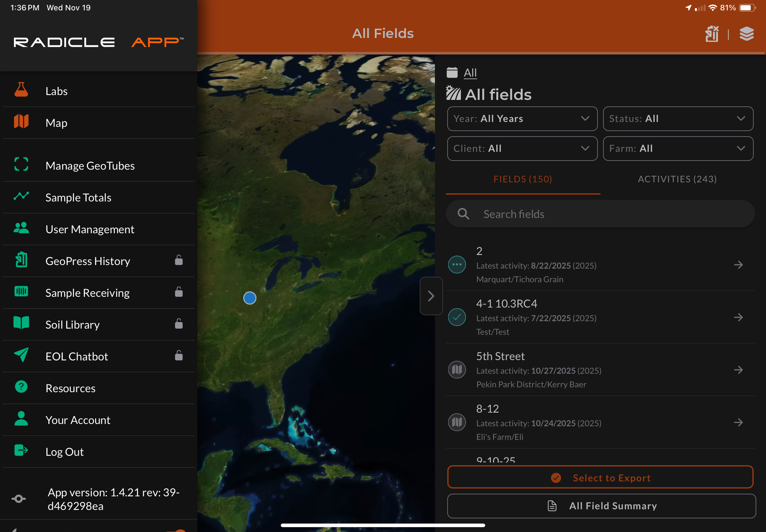Select text Pekin Park District/Kerry Baer
The height and width of the screenshot is (532, 766).
click(531, 384)
